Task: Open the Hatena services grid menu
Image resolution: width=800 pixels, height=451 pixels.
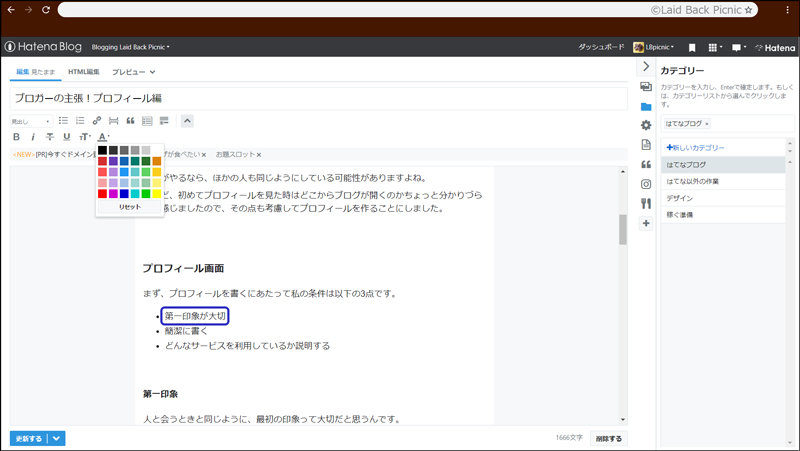Action: tap(715, 47)
